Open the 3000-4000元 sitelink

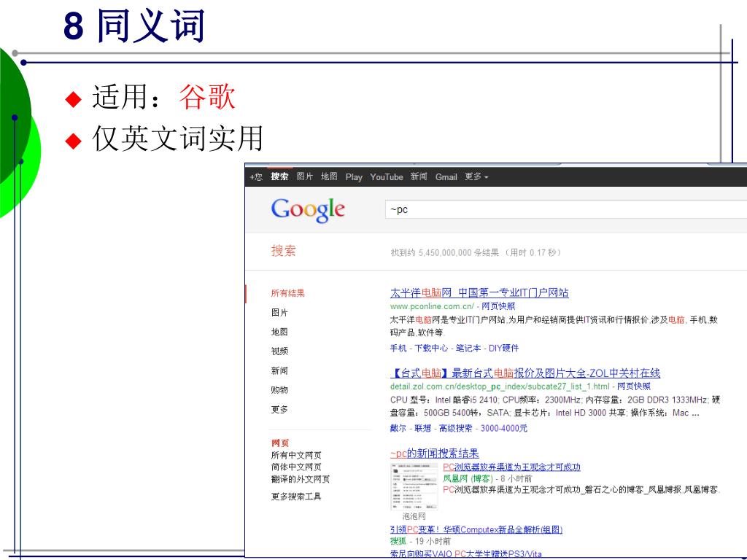[503, 428]
